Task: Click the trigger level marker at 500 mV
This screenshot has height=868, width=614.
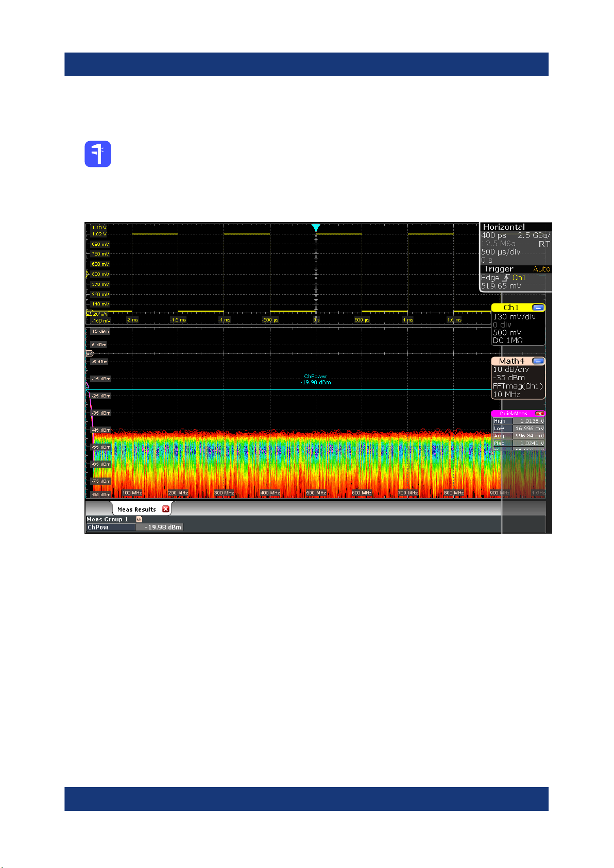Action: click(x=87, y=275)
